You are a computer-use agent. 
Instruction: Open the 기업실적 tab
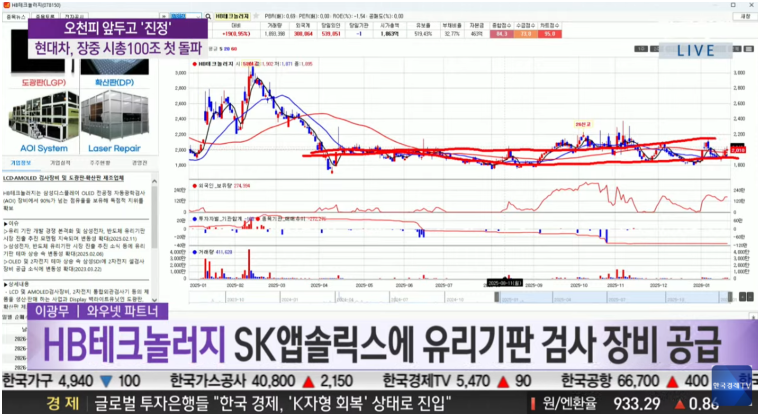[60, 161]
